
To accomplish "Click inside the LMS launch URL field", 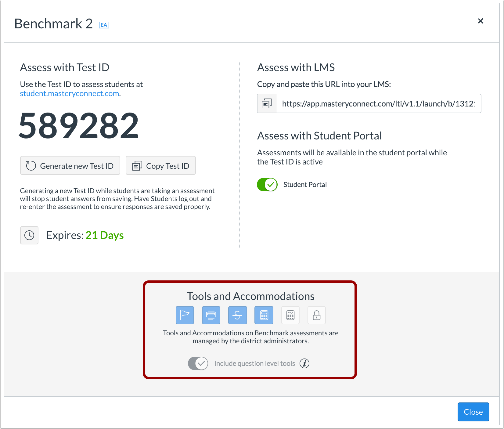I will pyautogui.click(x=378, y=104).
